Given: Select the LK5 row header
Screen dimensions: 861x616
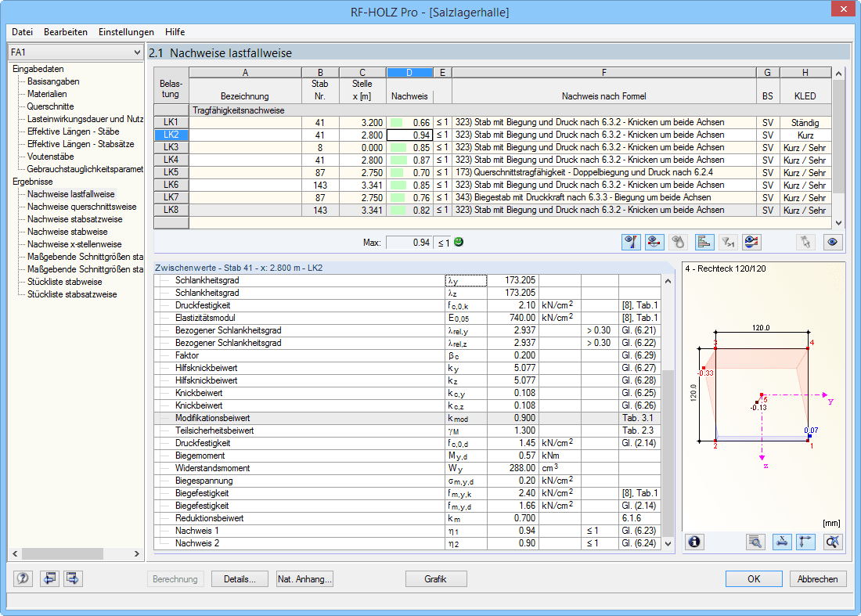Looking at the screenshot, I should click(171, 172).
